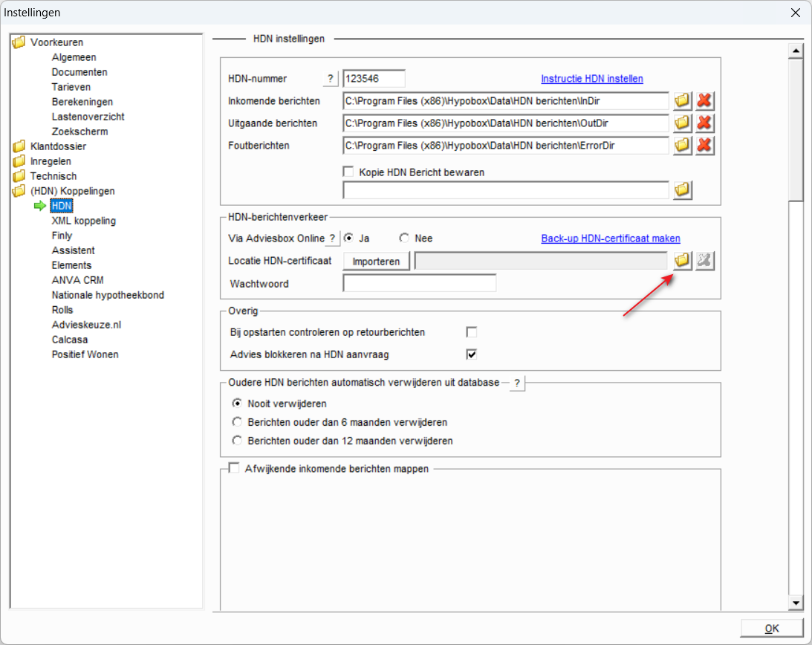Open the Algemeen settings page
The height and width of the screenshot is (645, 812).
(x=74, y=57)
